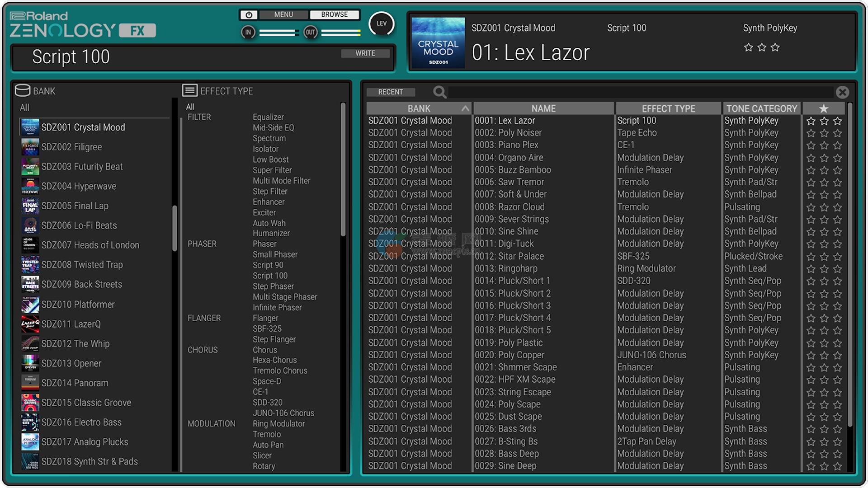Give 0002: Poly Noiser a two-star rating
Image resolution: width=868 pixels, height=488 pixels.
(x=824, y=133)
